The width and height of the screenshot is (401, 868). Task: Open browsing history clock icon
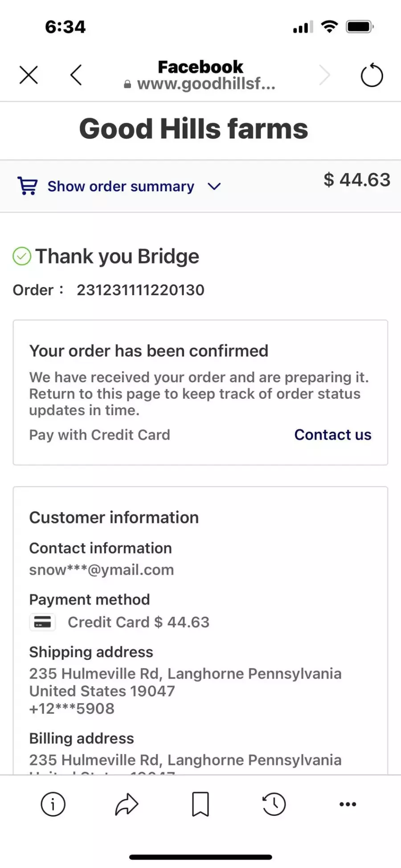tap(274, 804)
